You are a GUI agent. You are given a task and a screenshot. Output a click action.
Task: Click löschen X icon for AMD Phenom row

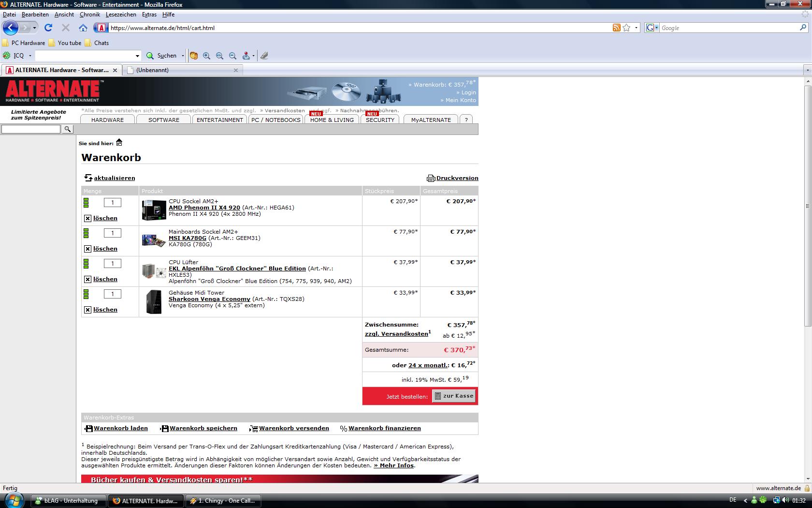click(x=87, y=218)
